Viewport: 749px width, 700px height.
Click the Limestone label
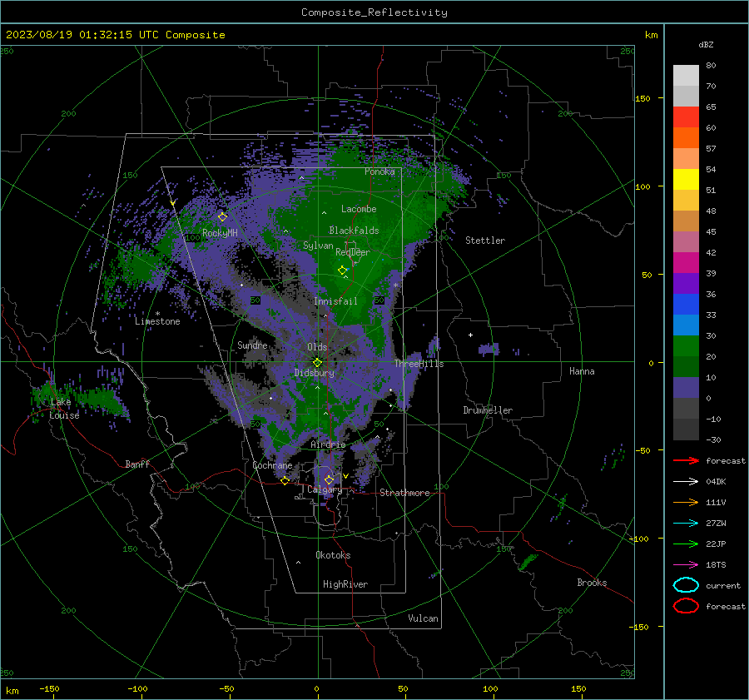click(x=157, y=321)
